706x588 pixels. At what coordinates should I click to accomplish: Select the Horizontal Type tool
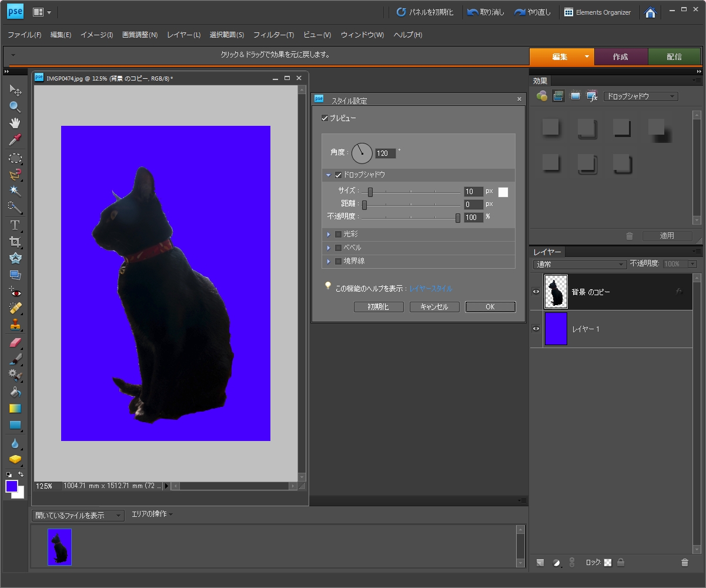click(x=15, y=225)
